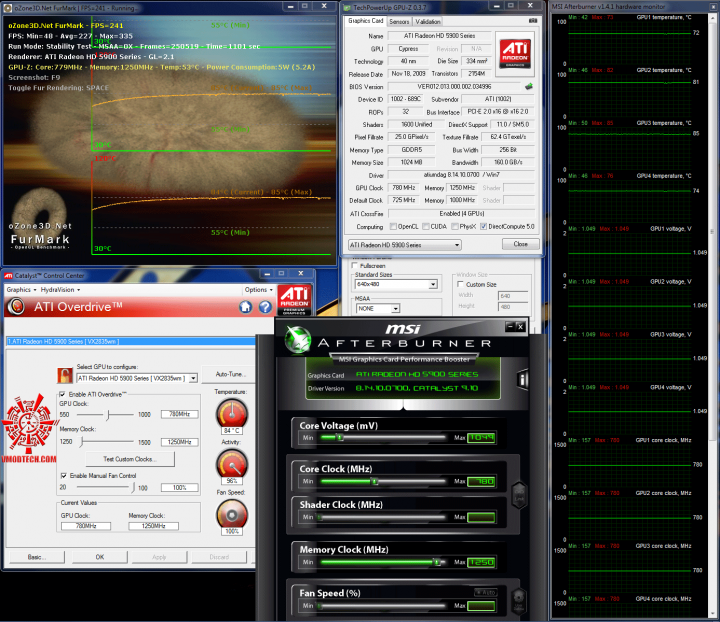Image resolution: width=720 pixels, height=622 pixels.
Task: Click the Core Clock slider in Afterburner
Action: (382, 482)
